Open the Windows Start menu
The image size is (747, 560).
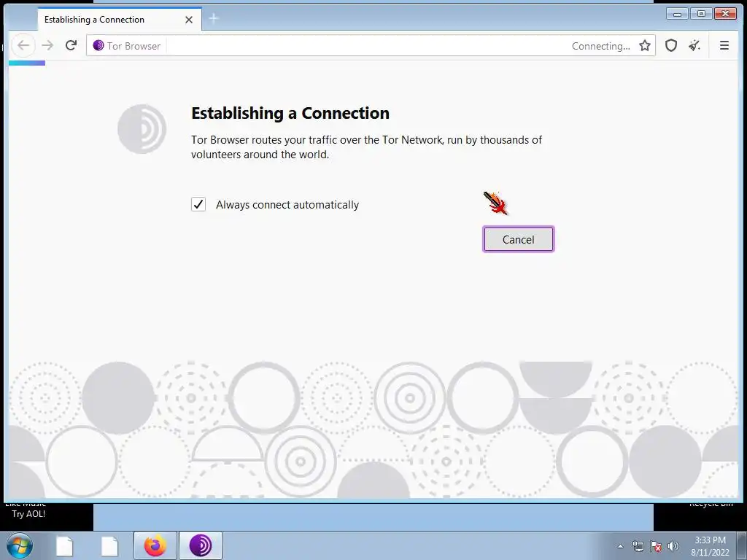point(20,545)
